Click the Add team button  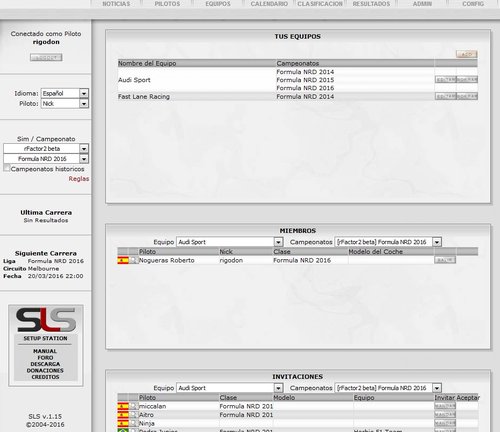(466, 54)
